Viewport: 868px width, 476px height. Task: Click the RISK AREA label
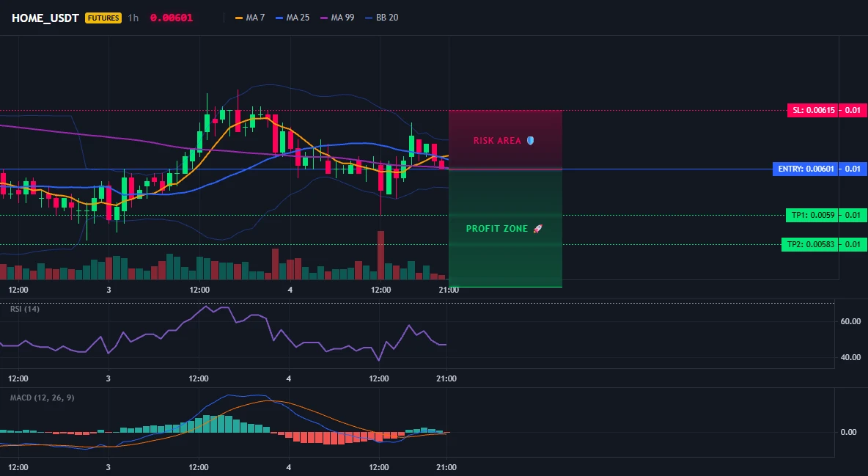(x=497, y=141)
